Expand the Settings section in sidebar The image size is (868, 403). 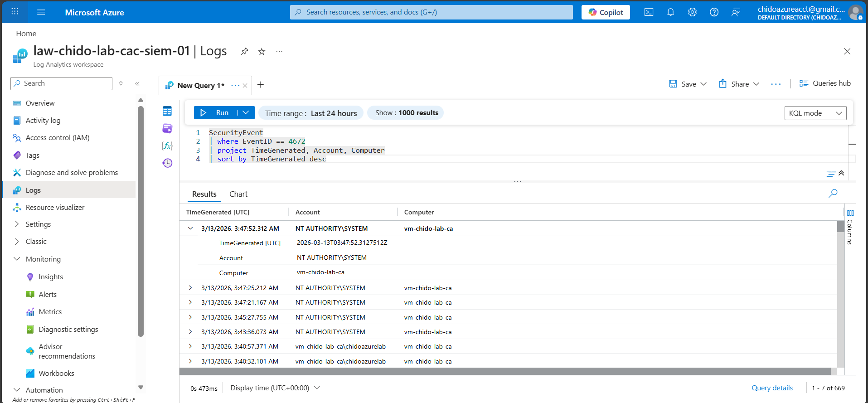click(x=38, y=224)
